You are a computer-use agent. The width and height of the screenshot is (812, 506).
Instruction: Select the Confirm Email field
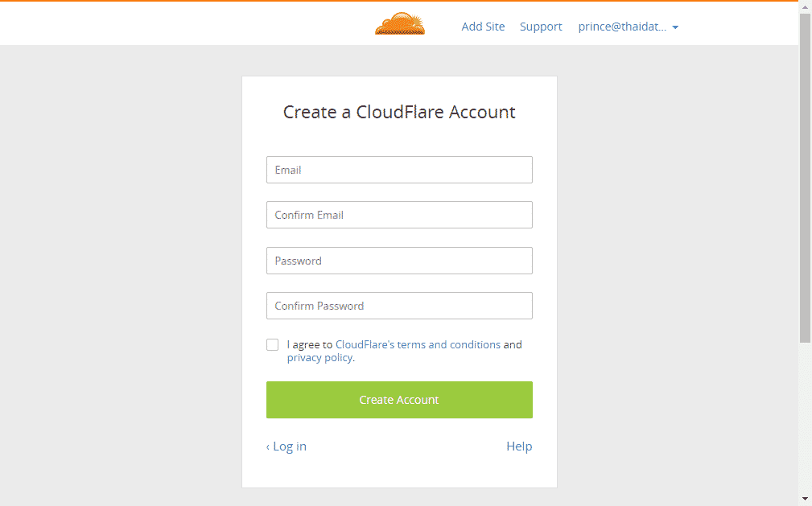click(399, 215)
